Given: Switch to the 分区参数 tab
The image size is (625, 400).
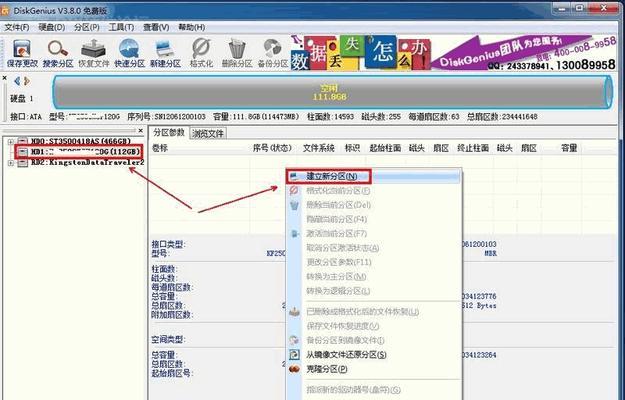Looking at the screenshot, I should point(169,133).
